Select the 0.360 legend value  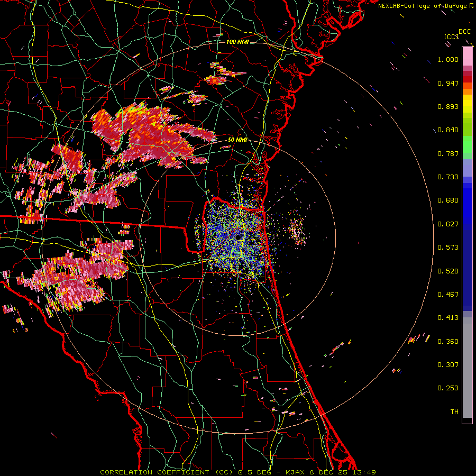(448, 342)
